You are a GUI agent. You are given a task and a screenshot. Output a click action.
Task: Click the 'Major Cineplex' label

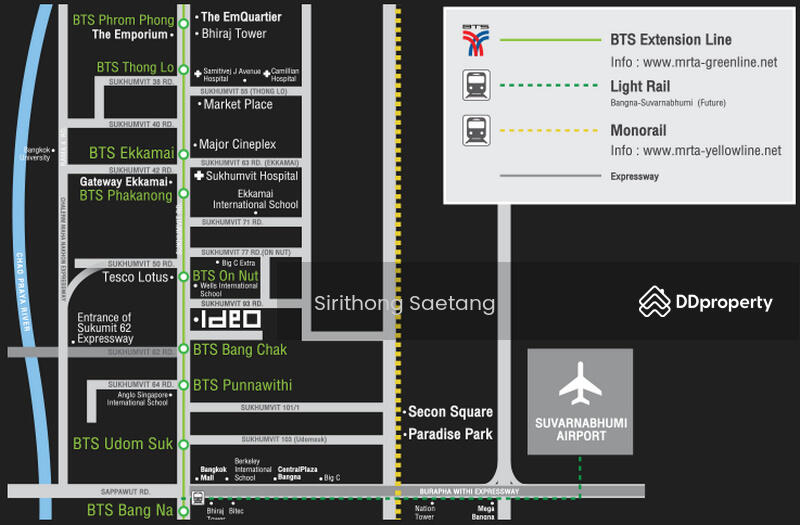coord(237,144)
